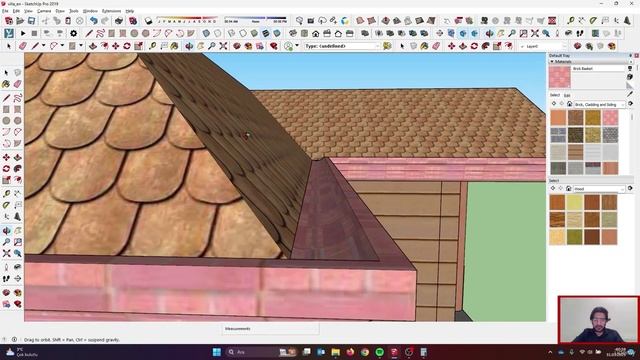This screenshot has width=640, height=360.
Task: Choose the Rotate tool in left toolbar
Action: coord(6,169)
